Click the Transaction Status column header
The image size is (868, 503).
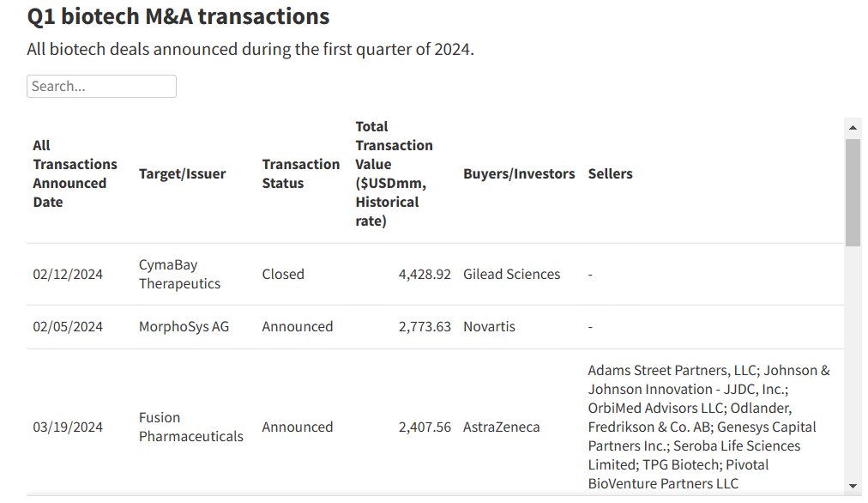pos(300,173)
